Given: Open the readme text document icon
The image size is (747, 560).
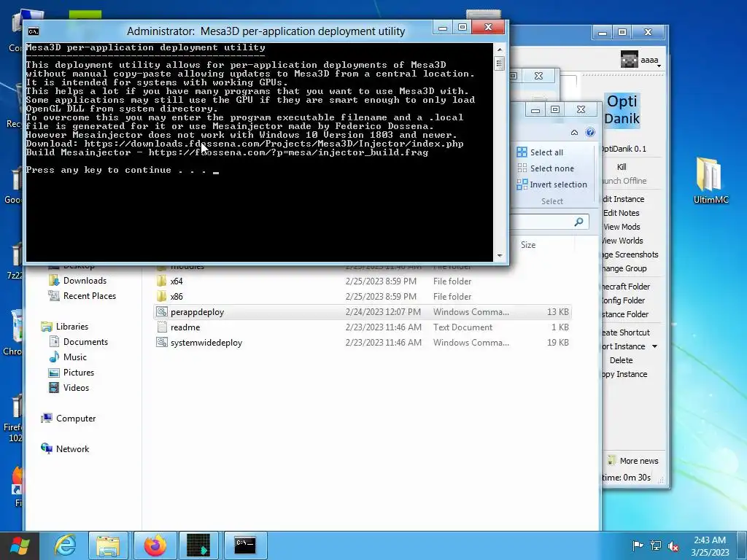Looking at the screenshot, I should pyautogui.click(x=162, y=327).
